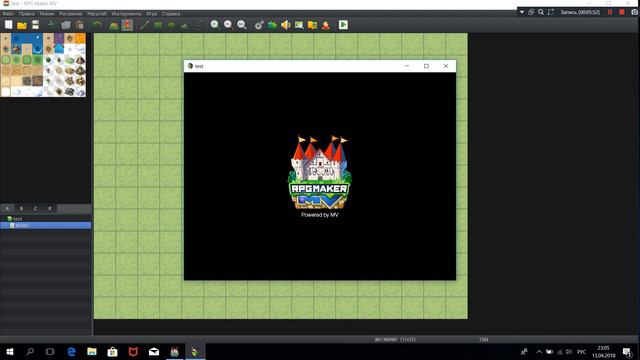
Task: Open the notification center icon
Action: coord(627,351)
